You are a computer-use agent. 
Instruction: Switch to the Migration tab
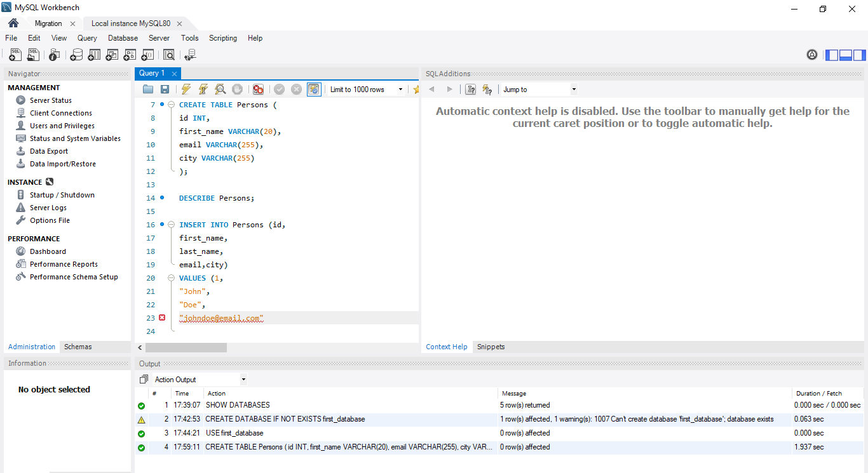click(x=48, y=23)
